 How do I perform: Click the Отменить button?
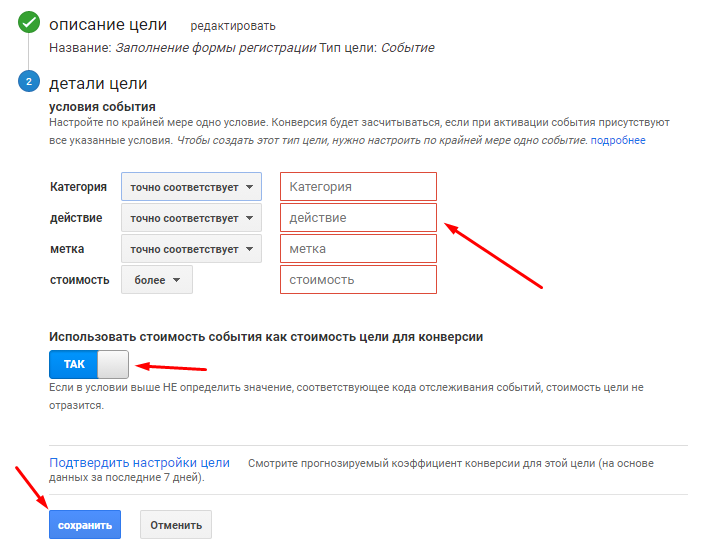[x=176, y=525]
